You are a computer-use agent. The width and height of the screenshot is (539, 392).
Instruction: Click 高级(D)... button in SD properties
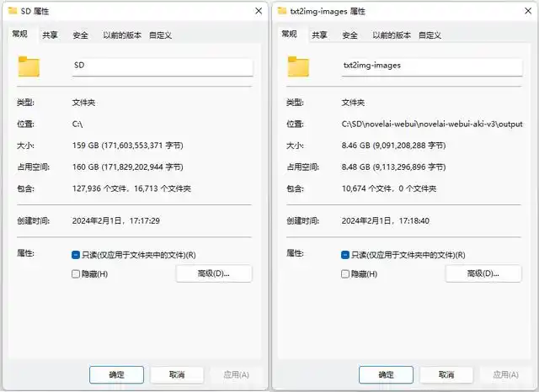(214, 273)
